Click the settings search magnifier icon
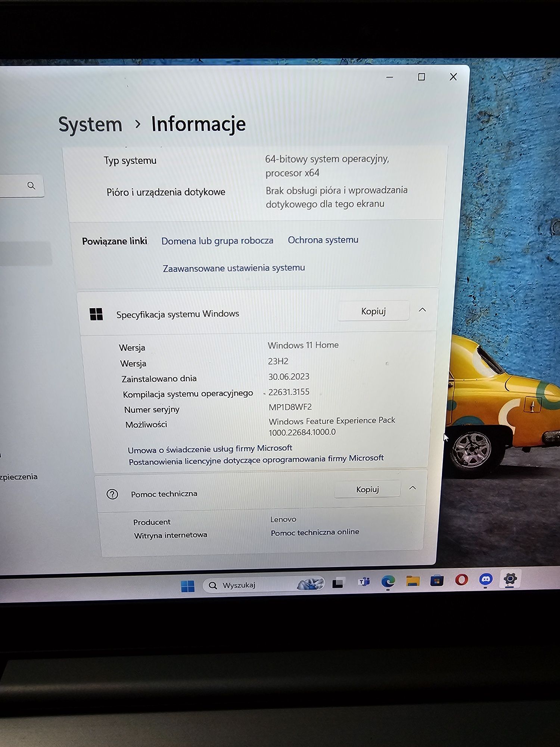 point(31,186)
